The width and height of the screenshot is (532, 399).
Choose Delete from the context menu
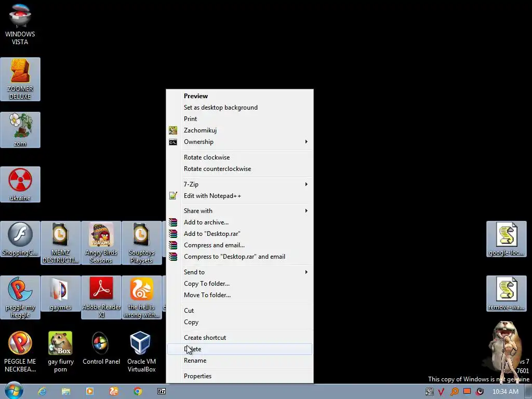pos(240,349)
